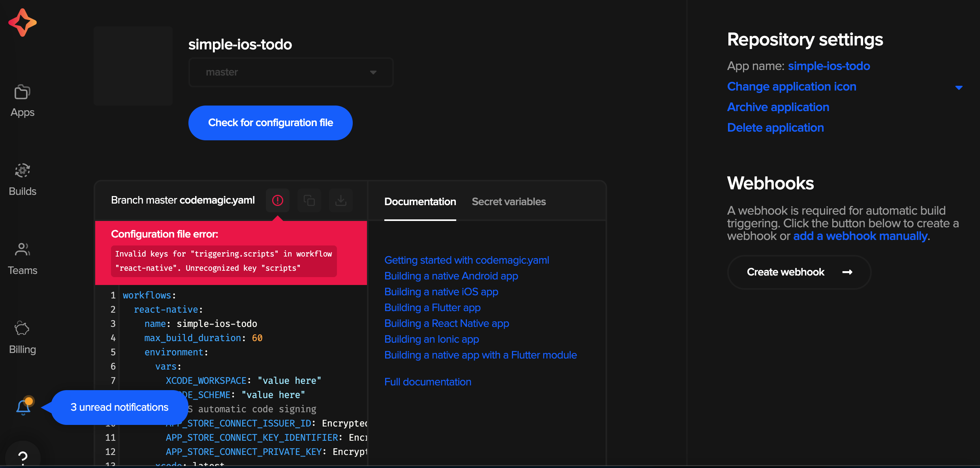Screen dimensions: 980x468
Task: Open Building a native iOS app link
Action: pyautogui.click(x=441, y=292)
